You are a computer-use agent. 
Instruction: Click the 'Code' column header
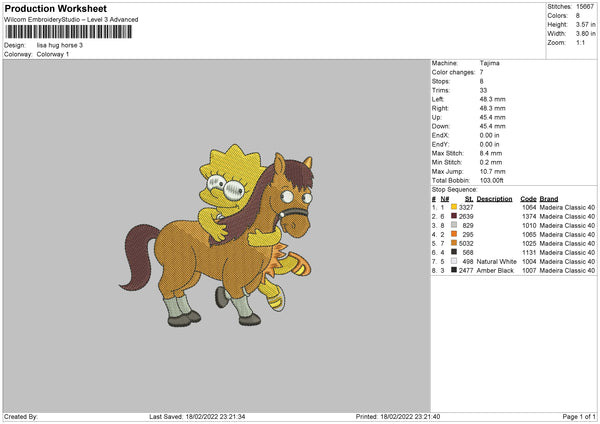[x=528, y=199]
